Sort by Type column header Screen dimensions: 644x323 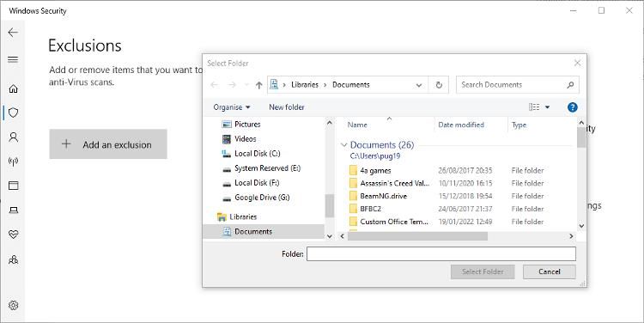[x=519, y=125]
